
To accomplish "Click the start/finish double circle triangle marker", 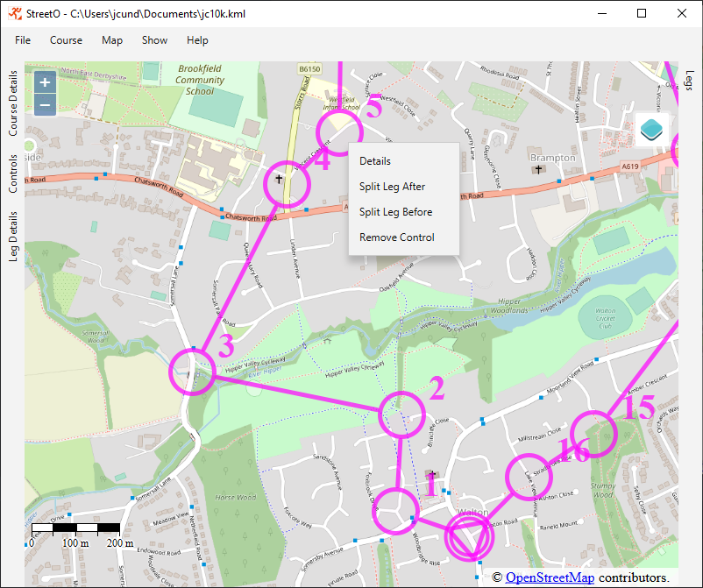I will pos(468,537).
